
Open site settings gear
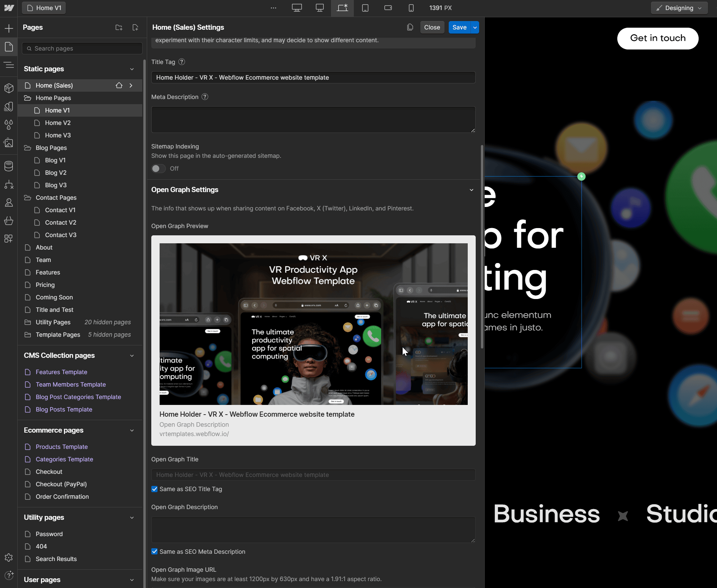(x=9, y=557)
